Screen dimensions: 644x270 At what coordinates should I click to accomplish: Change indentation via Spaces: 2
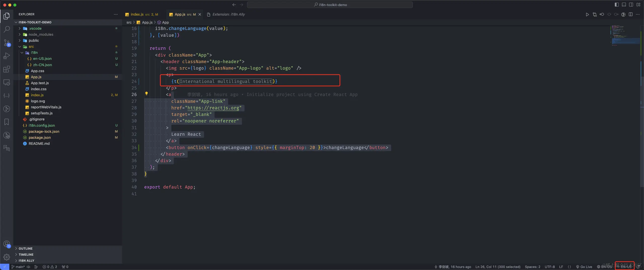click(x=533, y=267)
